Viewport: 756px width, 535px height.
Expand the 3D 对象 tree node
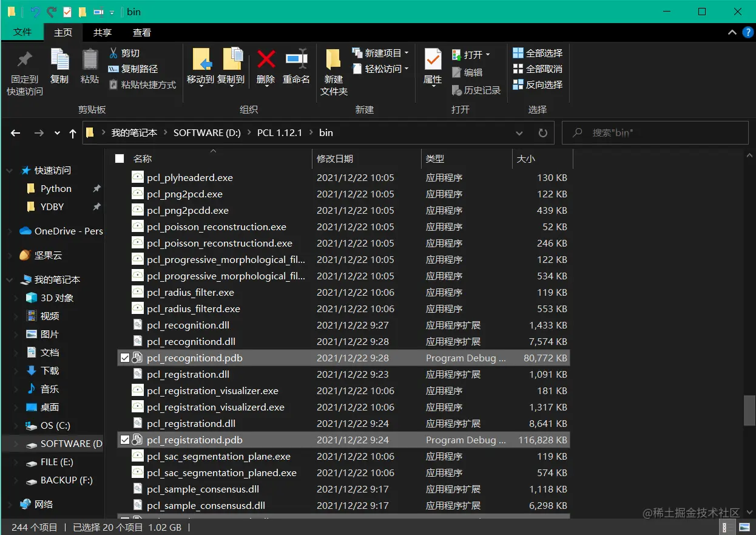click(x=17, y=298)
